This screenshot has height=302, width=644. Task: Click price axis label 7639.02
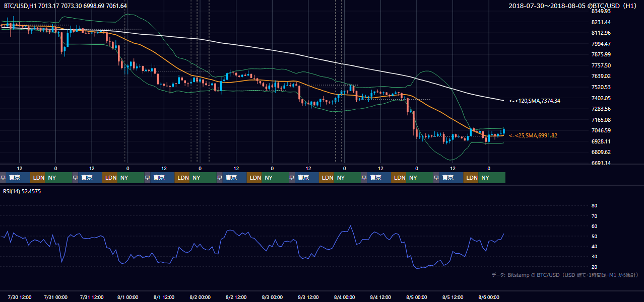pyautogui.click(x=601, y=76)
